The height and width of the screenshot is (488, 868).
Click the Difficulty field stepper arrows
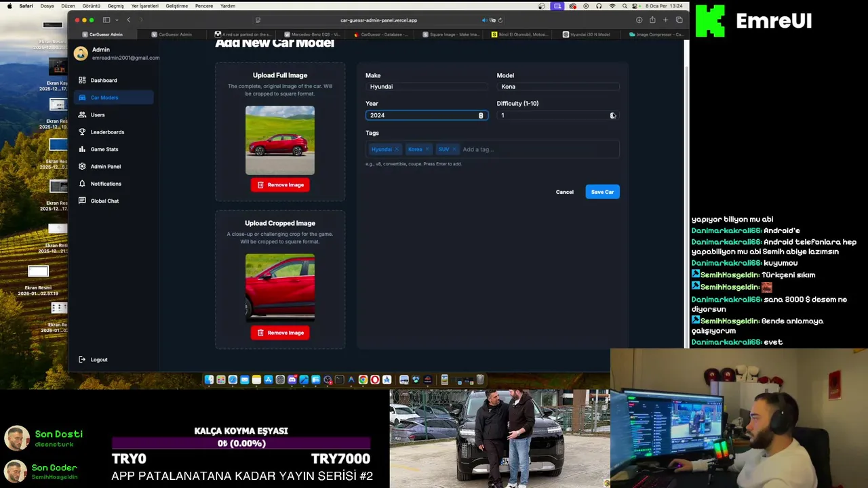point(613,115)
